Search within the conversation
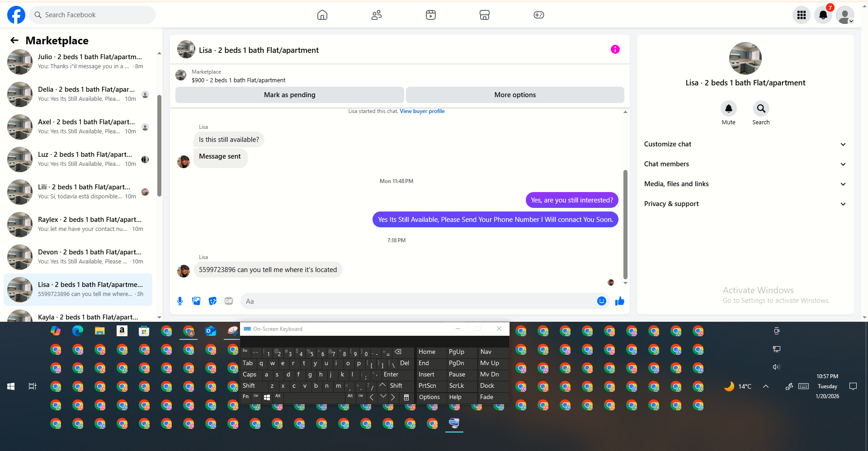The width and height of the screenshot is (868, 451). click(x=761, y=108)
